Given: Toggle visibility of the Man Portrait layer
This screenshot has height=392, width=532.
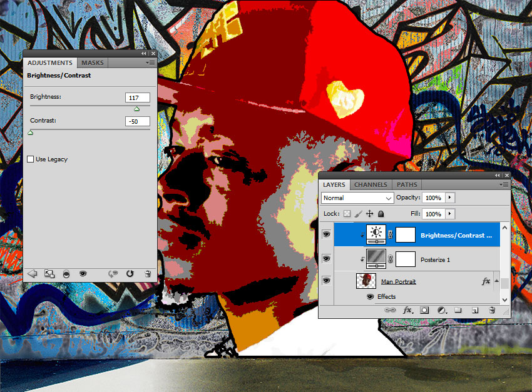Looking at the screenshot, I should 325,281.
